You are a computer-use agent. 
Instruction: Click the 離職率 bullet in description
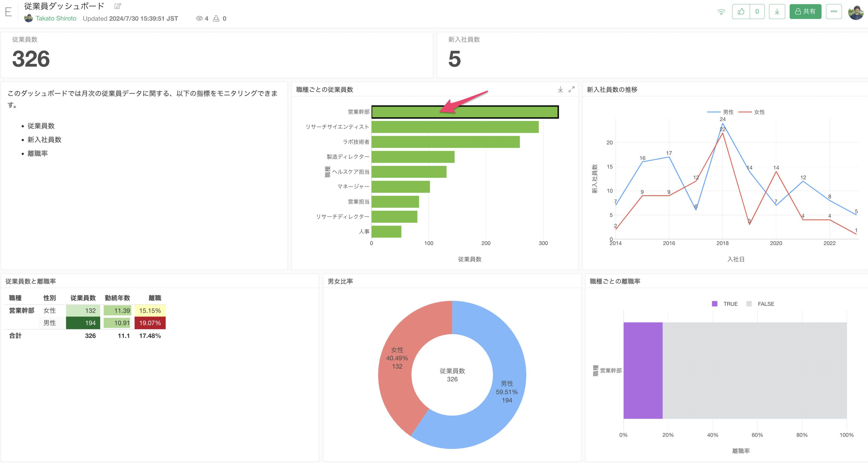click(x=37, y=154)
